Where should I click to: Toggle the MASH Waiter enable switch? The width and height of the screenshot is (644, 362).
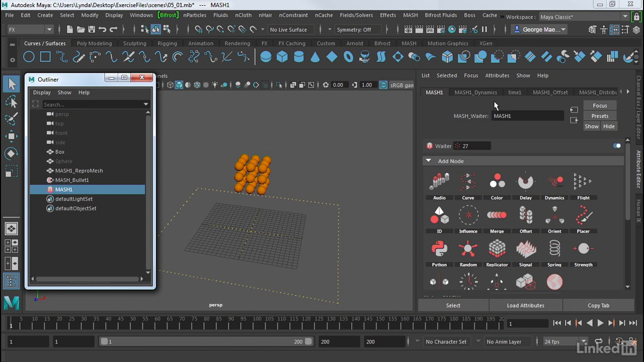point(617,146)
